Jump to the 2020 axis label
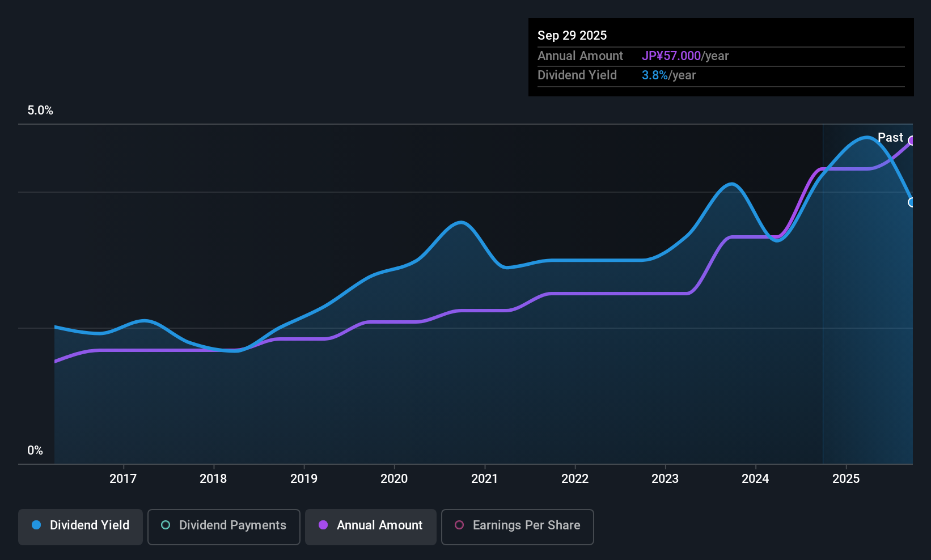 394,478
